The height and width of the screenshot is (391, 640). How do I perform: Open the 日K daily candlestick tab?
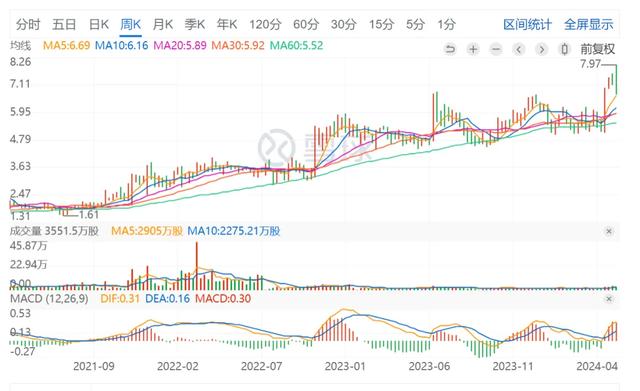coord(99,24)
